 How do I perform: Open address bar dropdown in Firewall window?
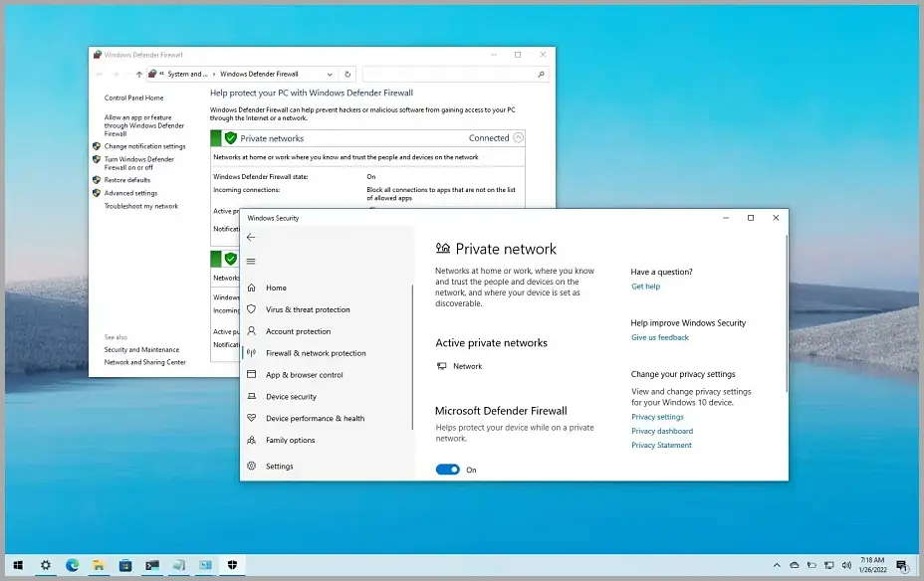330,75
